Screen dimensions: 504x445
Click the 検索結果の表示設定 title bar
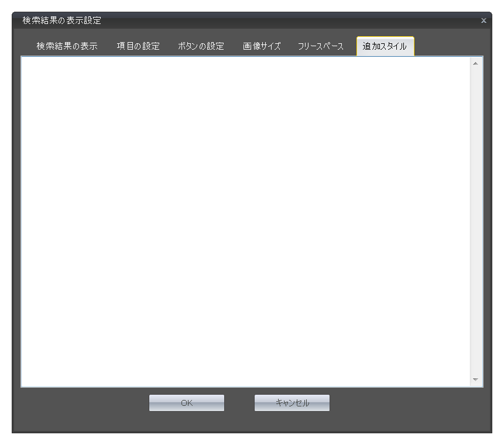(234, 20)
